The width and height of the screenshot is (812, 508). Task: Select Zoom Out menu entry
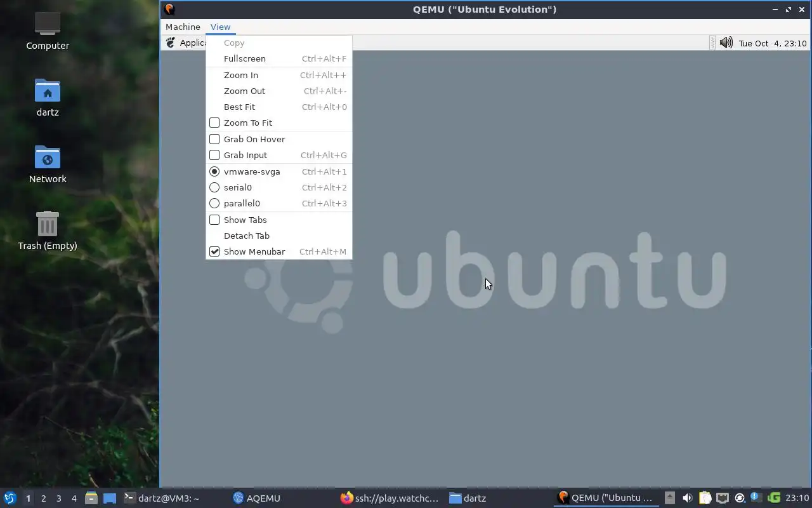(278, 91)
